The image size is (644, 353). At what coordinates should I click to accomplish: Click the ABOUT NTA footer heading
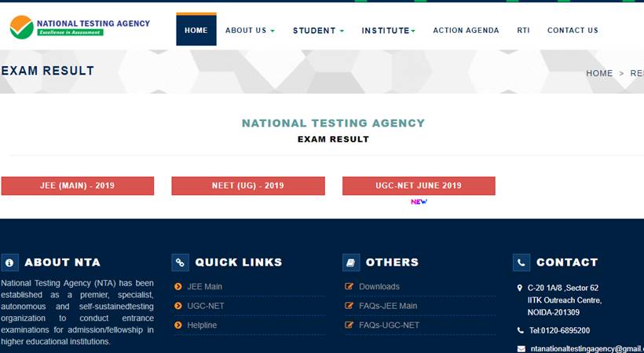62,262
